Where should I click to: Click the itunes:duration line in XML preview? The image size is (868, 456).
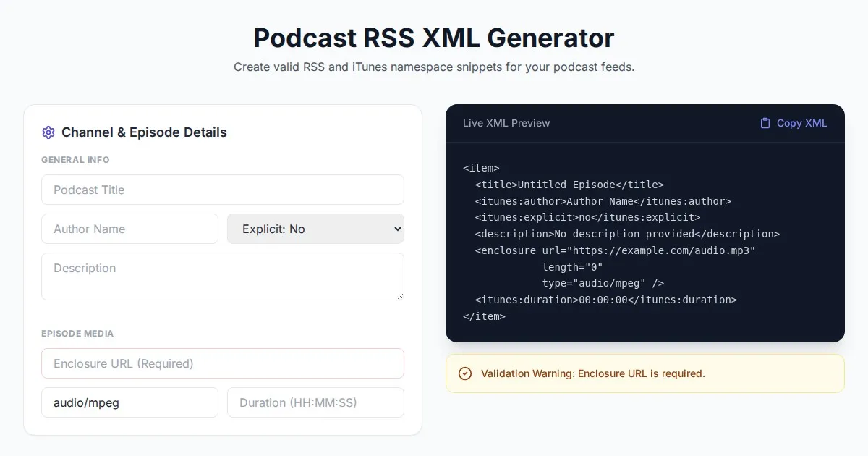[x=605, y=300]
